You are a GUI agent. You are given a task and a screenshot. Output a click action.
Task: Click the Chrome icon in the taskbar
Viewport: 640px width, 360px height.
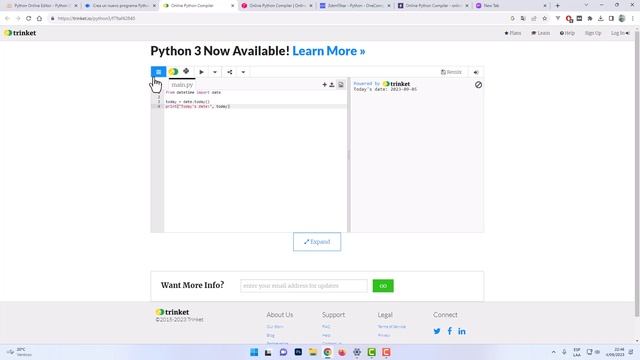[327, 352]
